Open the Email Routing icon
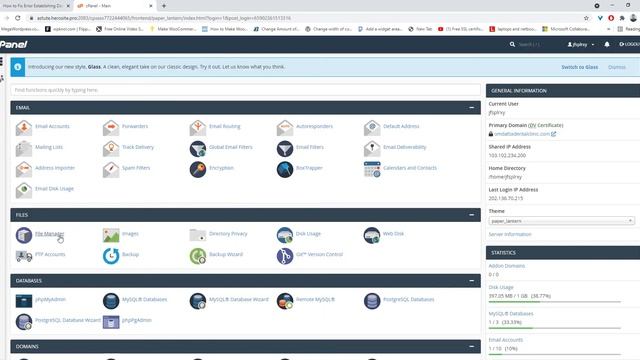The width and height of the screenshot is (640, 360). point(198,127)
